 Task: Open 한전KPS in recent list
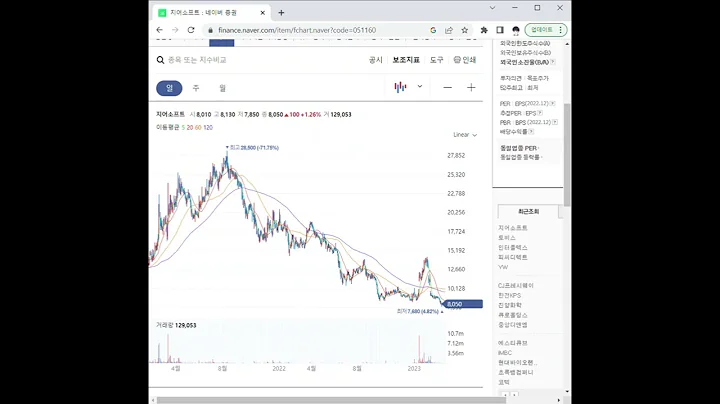tap(510, 295)
